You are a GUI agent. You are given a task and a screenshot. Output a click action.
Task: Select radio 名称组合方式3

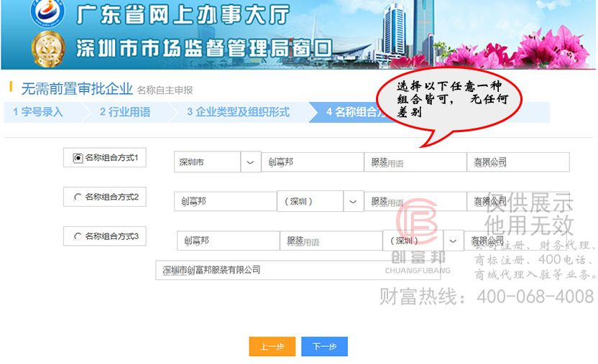78,236
